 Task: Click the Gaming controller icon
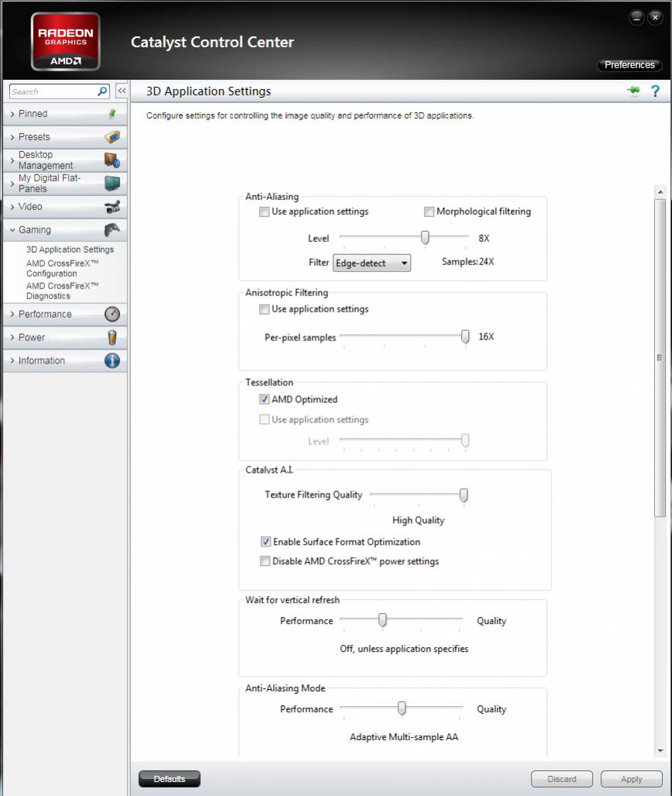[112, 230]
